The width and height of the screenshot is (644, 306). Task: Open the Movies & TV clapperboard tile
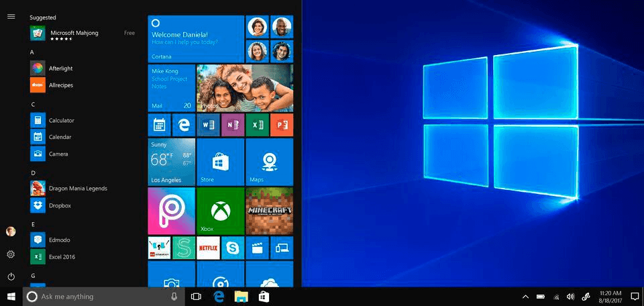pyautogui.click(x=258, y=248)
